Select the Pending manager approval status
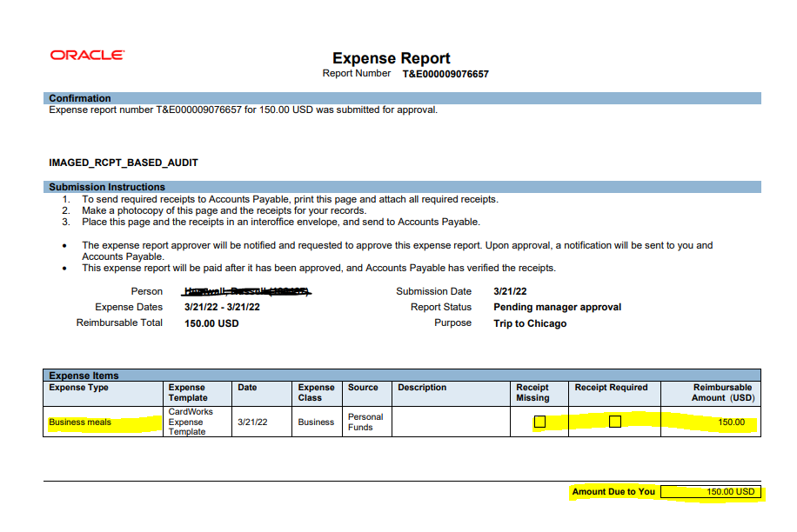 [557, 307]
